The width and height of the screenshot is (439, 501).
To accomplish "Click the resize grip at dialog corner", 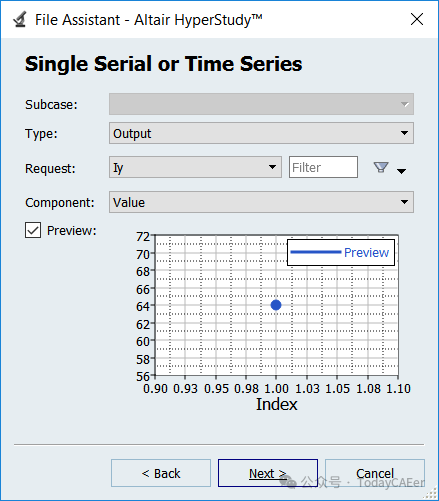I will 431,494.
